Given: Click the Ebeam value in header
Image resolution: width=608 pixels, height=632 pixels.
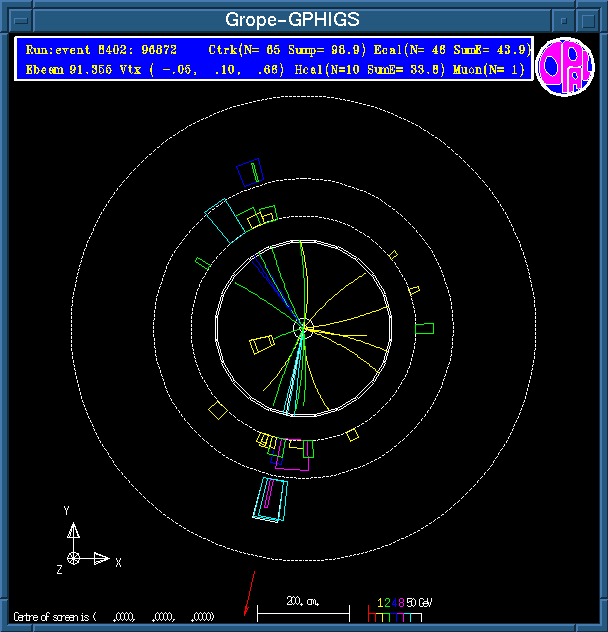Looking at the screenshot, I should [x=62, y=69].
